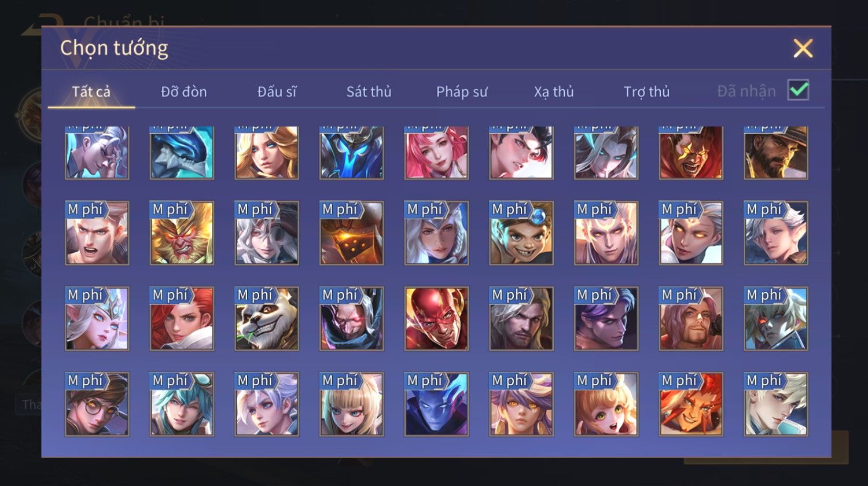Open the Trợ thủ tab
The image size is (868, 486).
point(646,91)
